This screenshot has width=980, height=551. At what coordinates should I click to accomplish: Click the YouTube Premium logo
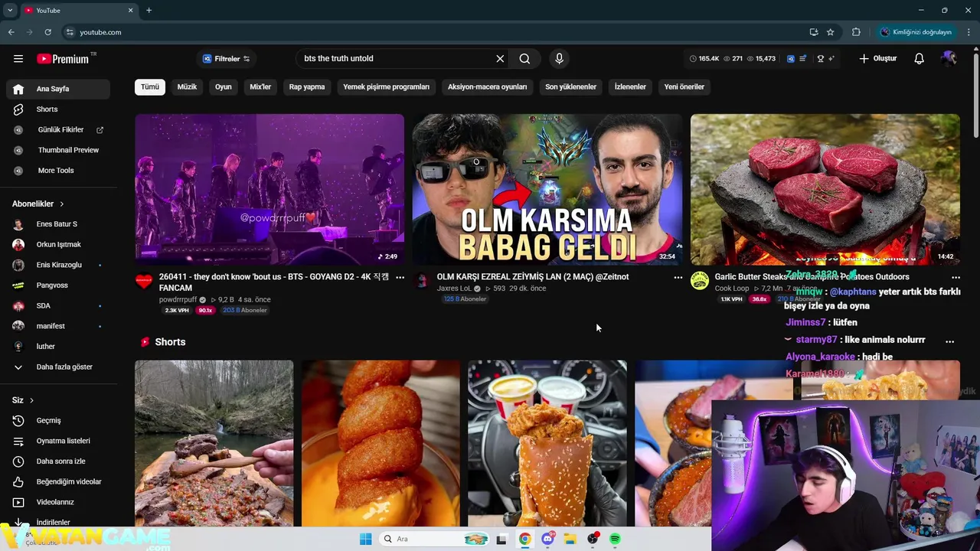tap(66, 59)
